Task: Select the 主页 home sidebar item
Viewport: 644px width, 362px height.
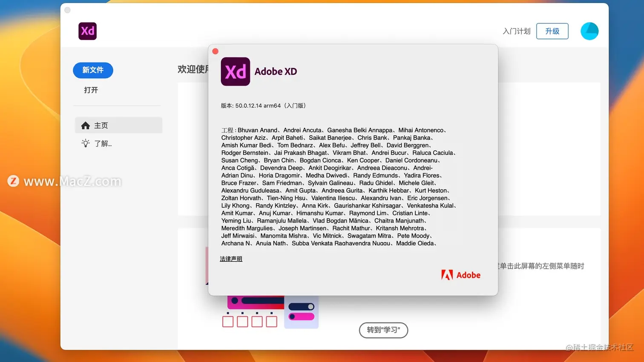Action: coord(118,125)
